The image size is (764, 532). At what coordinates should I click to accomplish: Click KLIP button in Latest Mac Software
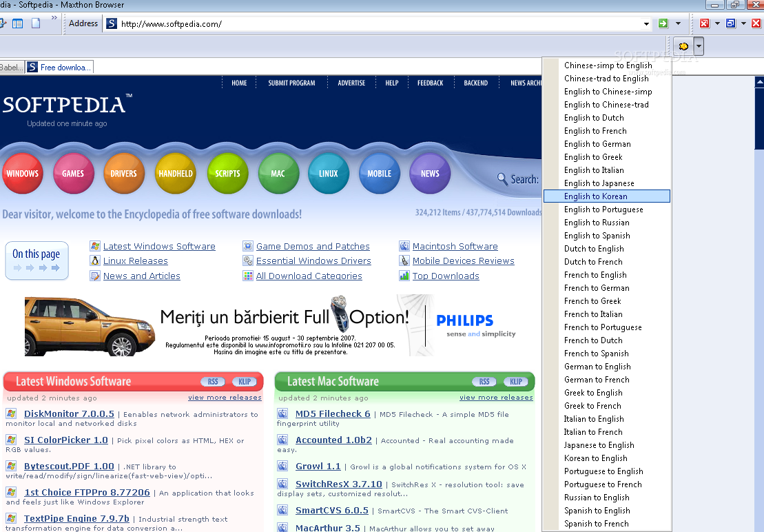516,382
